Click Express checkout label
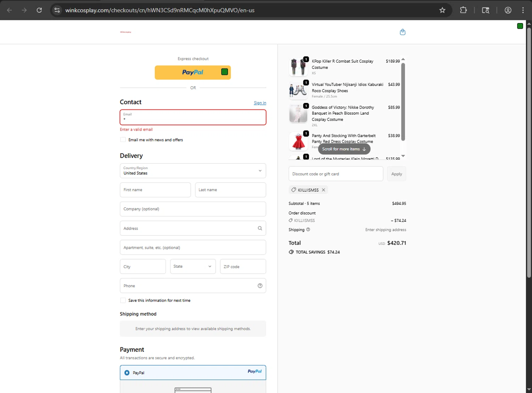This screenshot has width=532, height=393. click(x=193, y=59)
